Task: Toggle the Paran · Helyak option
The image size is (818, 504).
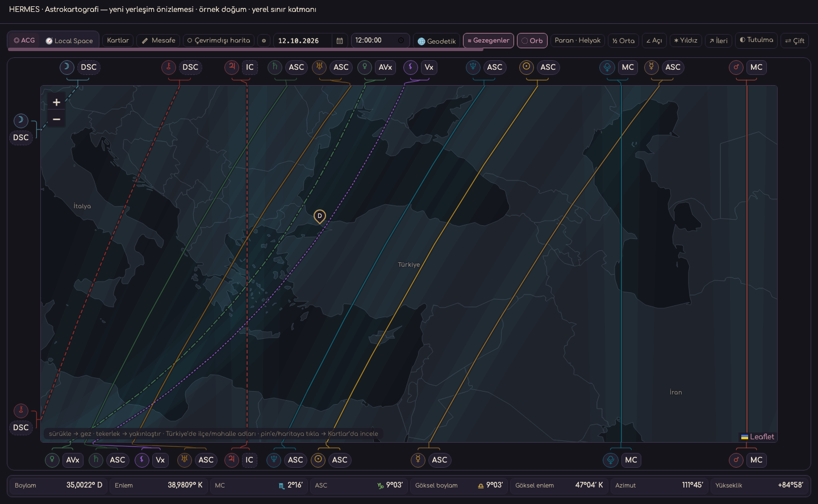Action: [x=578, y=40]
